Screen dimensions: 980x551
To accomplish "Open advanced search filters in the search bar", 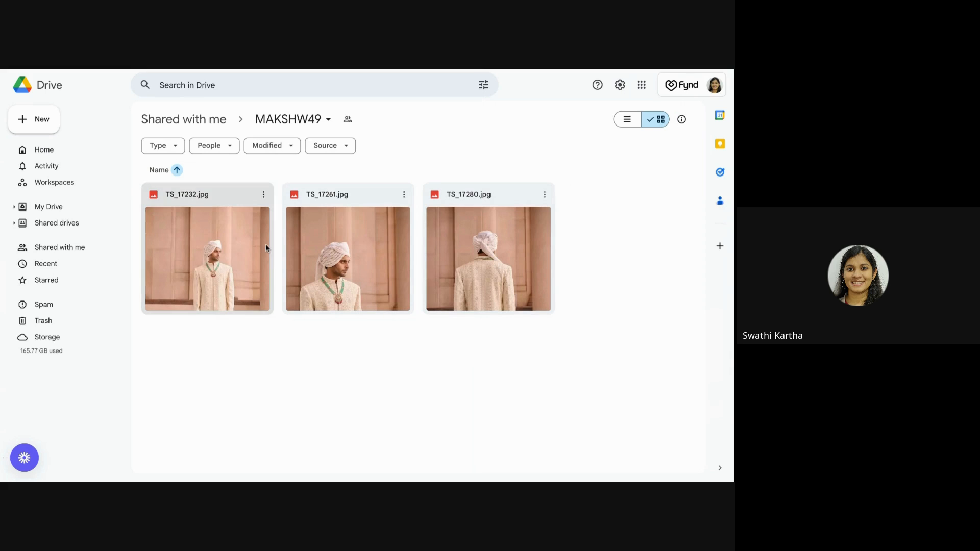I will pyautogui.click(x=484, y=85).
